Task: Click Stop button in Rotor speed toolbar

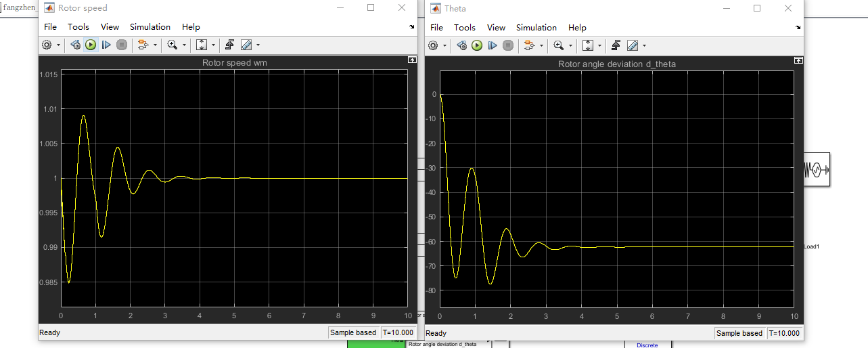Action: [x=122, y=45]
